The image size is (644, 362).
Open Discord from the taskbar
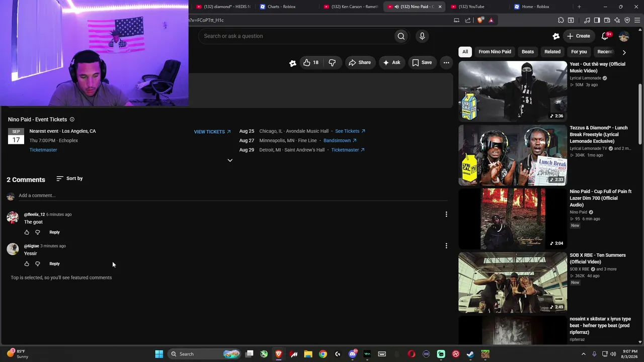click(353, 354)
